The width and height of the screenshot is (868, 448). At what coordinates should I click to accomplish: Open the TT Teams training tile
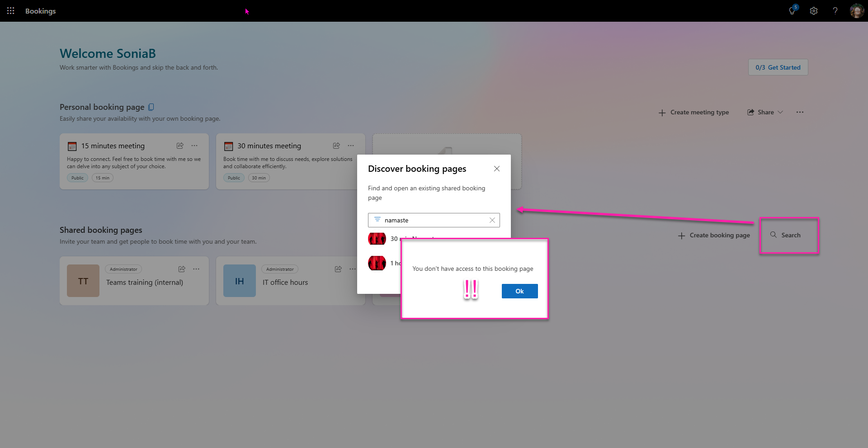pos(83,281)
